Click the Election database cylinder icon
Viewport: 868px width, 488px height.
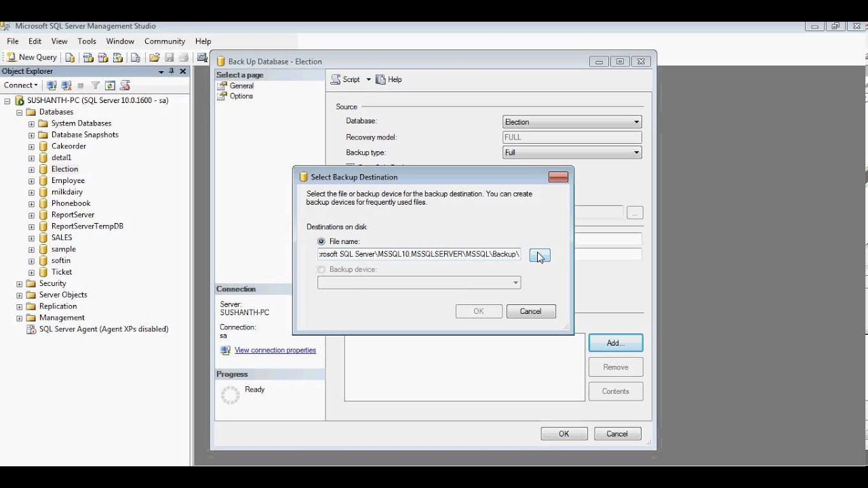coord(43,169)
